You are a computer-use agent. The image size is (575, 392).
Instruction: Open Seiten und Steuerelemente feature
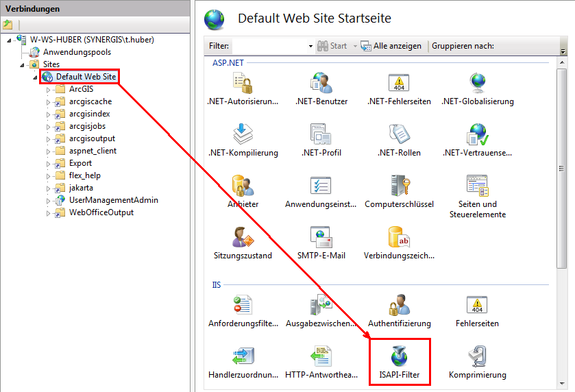478,197
